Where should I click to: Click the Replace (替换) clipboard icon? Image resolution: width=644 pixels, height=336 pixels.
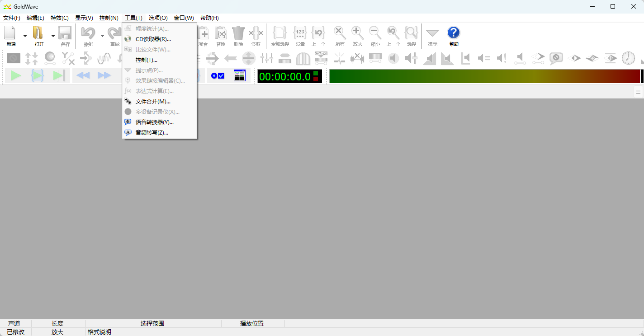[220, 33]
